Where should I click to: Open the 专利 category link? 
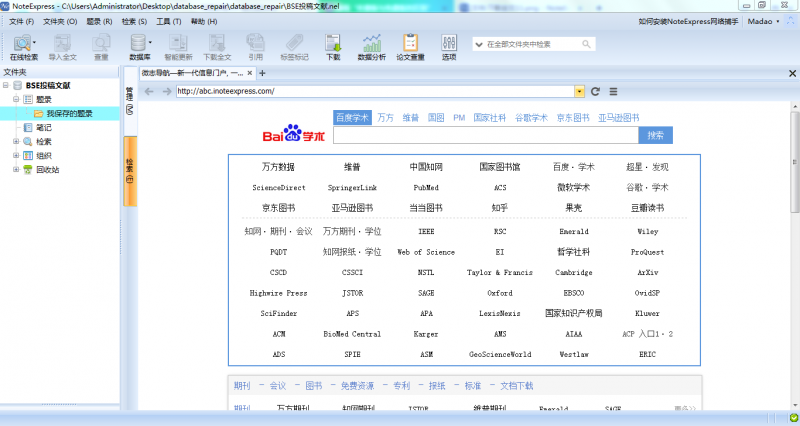402,386
